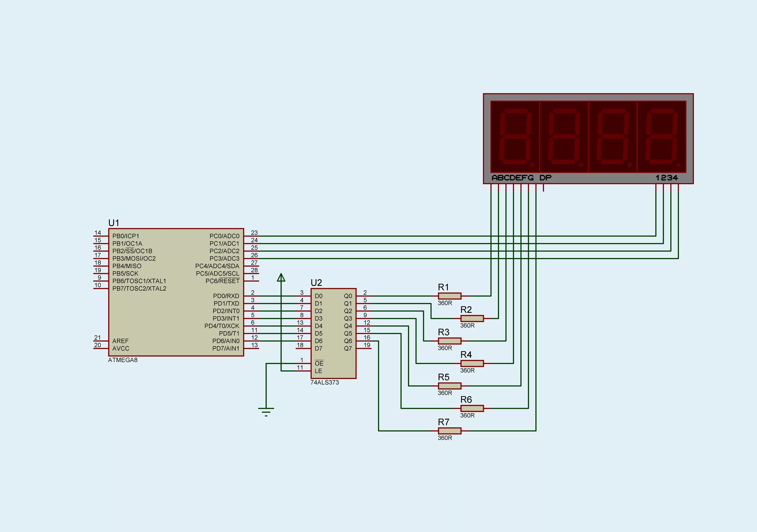Click the PB0/ICP1 pin label
Screen dimensions: 757x532
click(x=126, y=236)
